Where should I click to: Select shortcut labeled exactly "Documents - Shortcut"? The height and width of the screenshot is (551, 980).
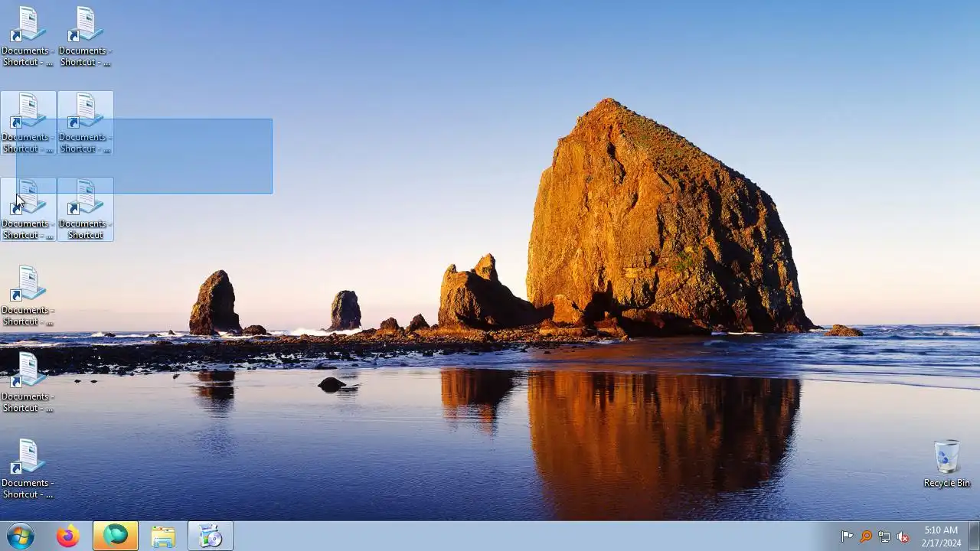point(85,210)
